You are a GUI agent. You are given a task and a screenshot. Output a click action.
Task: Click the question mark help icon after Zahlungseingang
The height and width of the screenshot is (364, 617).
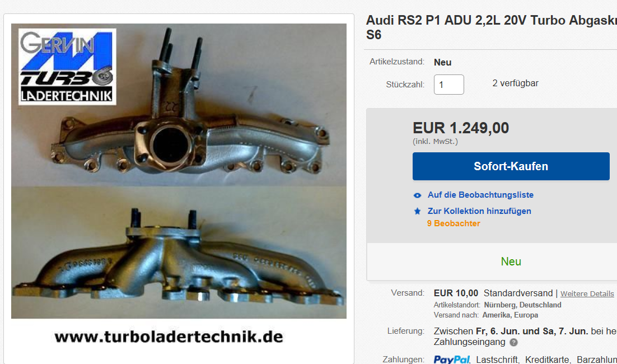point(513,342)
